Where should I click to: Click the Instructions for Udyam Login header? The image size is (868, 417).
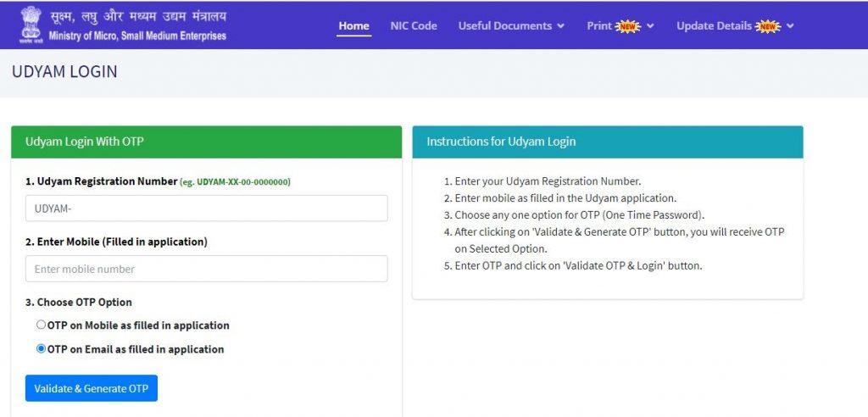(x=607, y=142)
